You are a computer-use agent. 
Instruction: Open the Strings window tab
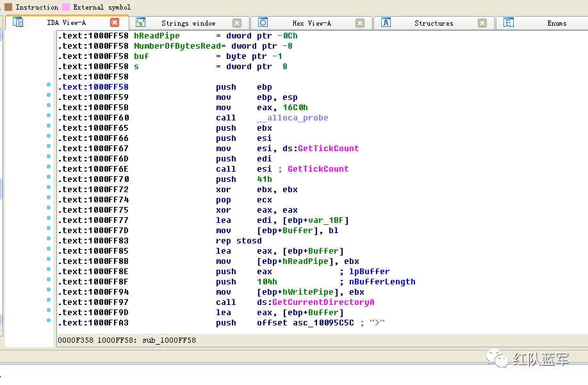pyautogui.click(x=188, y=23)
